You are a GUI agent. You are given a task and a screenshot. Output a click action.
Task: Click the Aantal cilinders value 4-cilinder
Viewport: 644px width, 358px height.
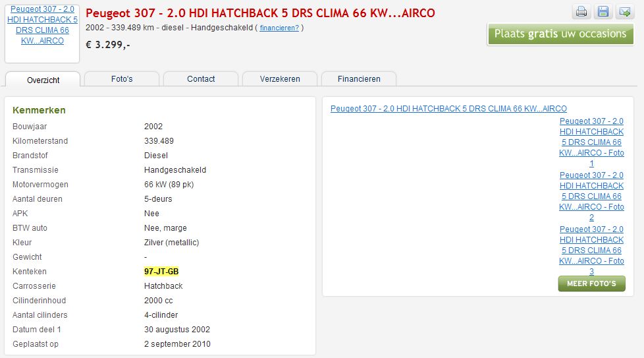[161, 315]
